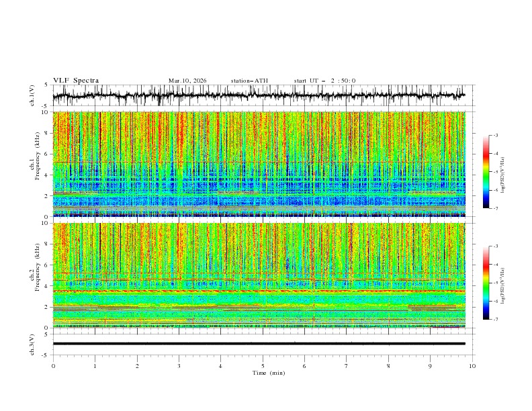Click the "3" minute tick label
532x411 pixels.
coord(179,366)
